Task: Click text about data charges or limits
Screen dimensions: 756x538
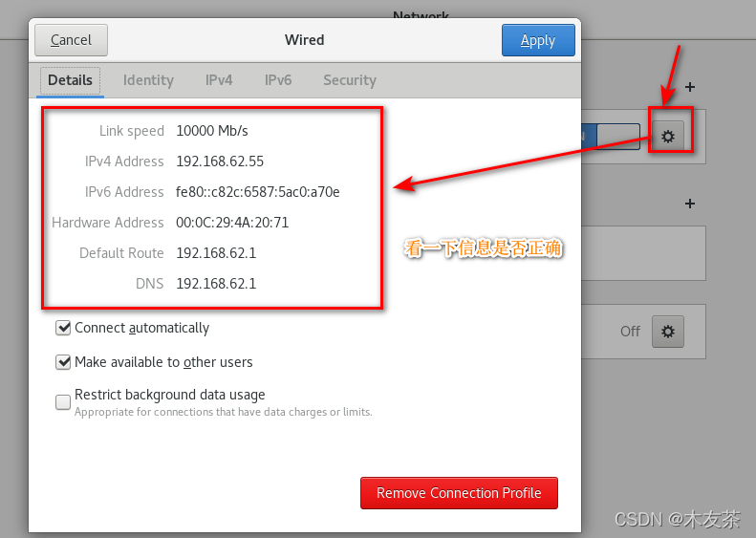Action: coord(224,412)
